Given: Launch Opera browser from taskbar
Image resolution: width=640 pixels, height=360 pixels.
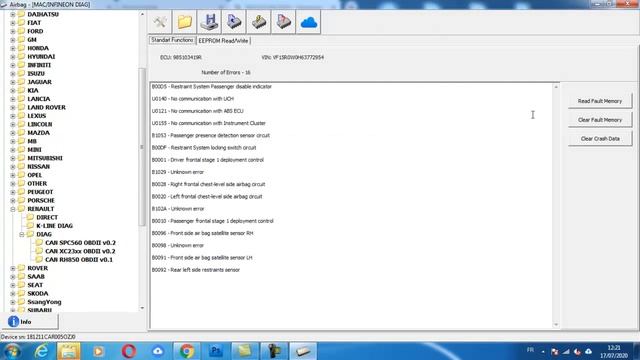Looking at the screenshot, I should point(129,351).
